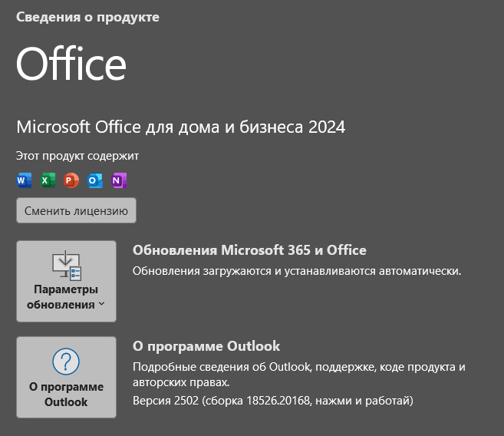Click text about updates installing automatically
504x436 pixels.
[297, 271]
